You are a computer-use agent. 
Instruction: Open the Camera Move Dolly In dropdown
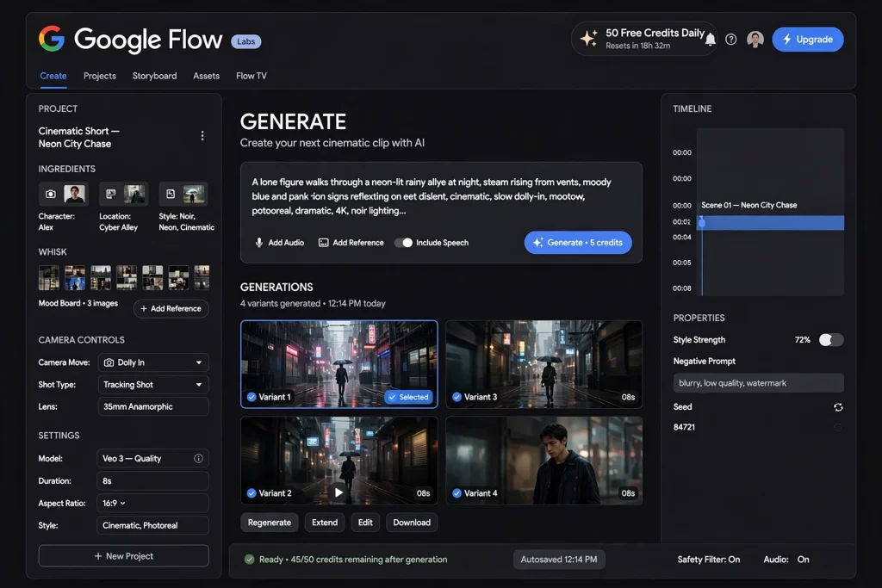[x=153, y=362]
